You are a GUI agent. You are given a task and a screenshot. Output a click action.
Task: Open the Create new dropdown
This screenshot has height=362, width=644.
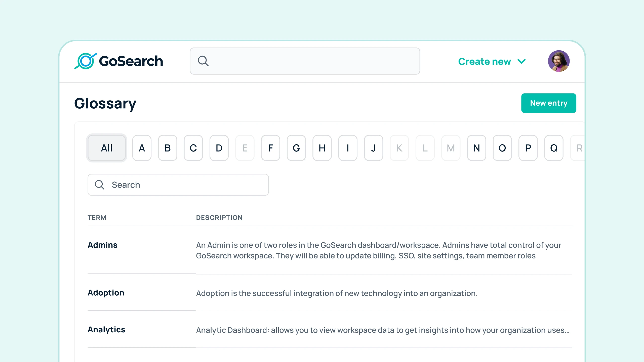point(484,61)
